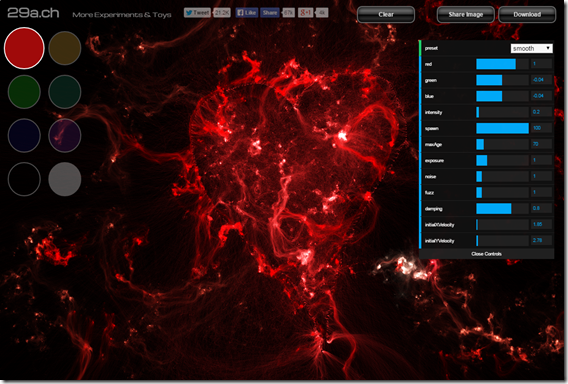Click the noise value field
Viewport: 568px width, 384px height.
pos(542,176)
